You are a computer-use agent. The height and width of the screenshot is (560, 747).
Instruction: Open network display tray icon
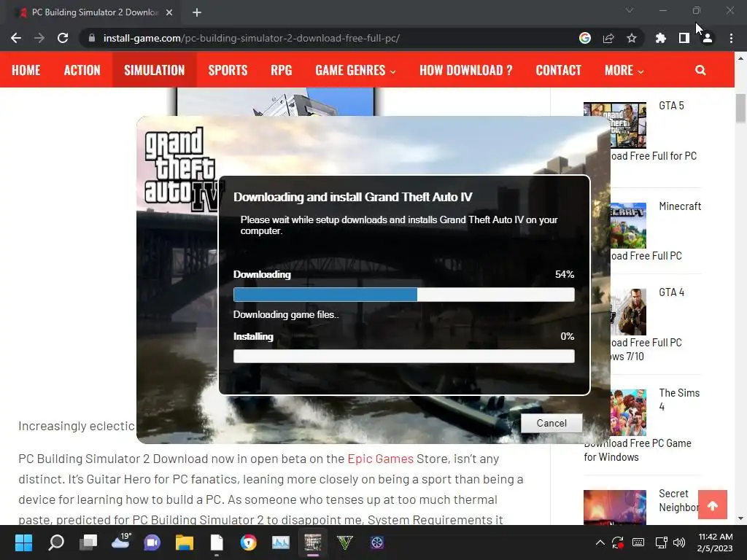point(661,542)
